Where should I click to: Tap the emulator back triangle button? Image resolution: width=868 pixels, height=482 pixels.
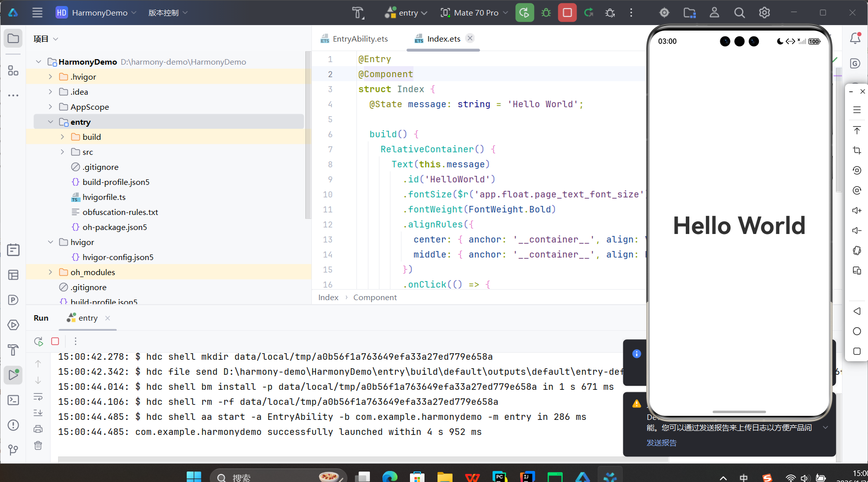click(x=857, y=311)
